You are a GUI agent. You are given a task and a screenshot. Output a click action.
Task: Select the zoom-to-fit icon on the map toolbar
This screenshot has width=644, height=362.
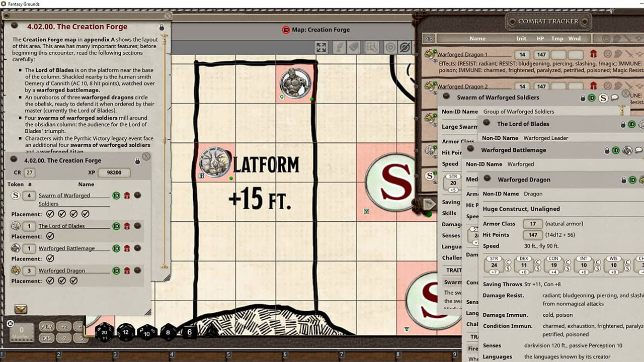click(321, 47)
